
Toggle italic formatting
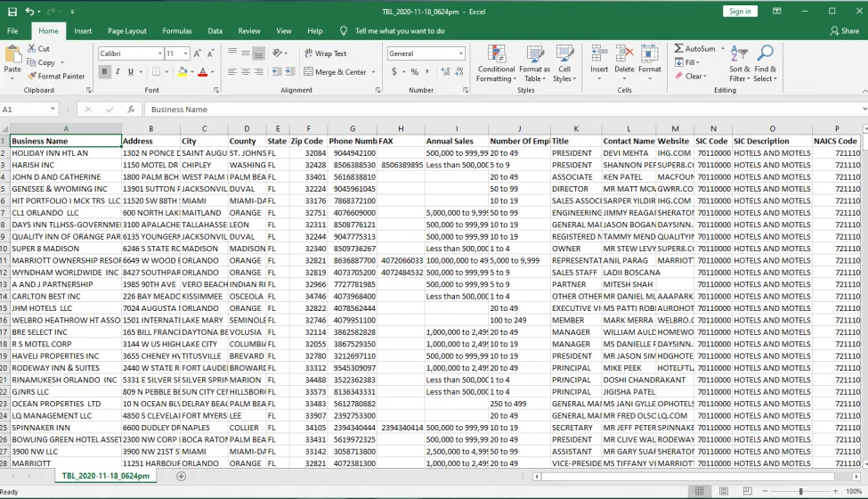[x=118, y=71]
